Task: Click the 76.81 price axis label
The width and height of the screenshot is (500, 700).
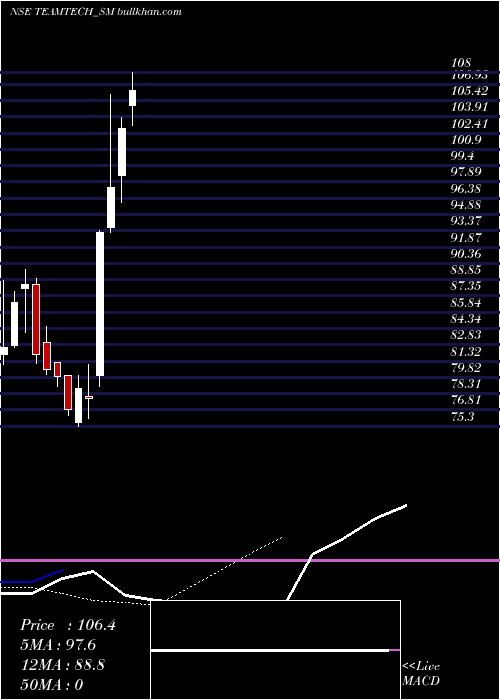Action: pos(466,400)
